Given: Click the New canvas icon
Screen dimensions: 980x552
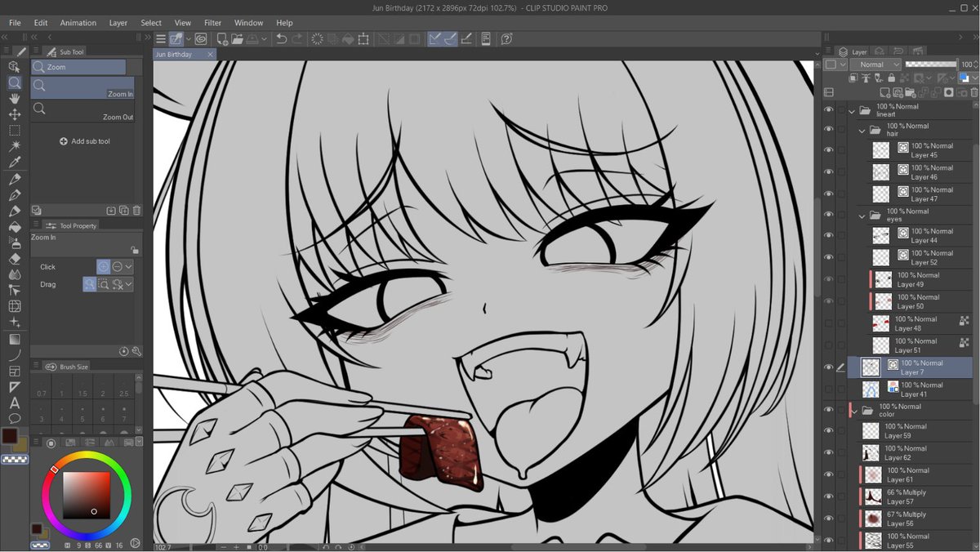Looking at the screenshot, I should [x=221, y=38].
